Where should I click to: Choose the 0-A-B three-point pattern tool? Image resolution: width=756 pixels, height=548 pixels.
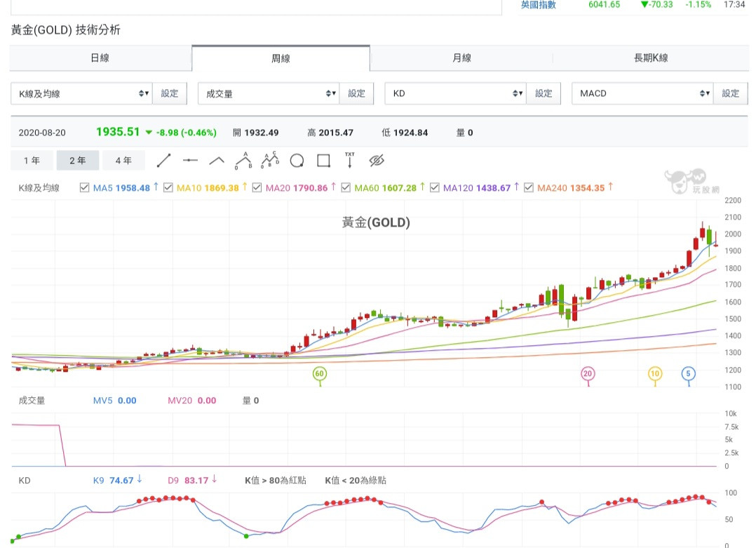[243, 161]
